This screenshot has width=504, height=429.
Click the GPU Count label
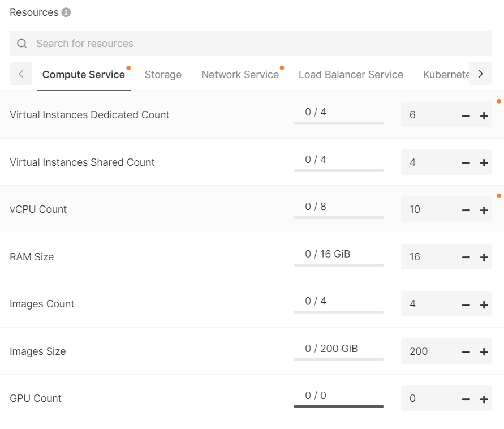(35, 398)
